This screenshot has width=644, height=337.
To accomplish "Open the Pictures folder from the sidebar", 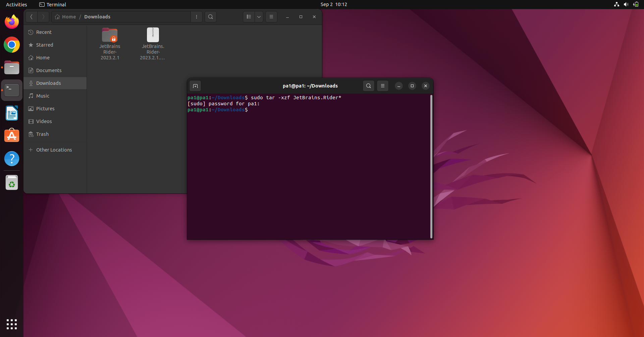I will click(x=45, y=108).
